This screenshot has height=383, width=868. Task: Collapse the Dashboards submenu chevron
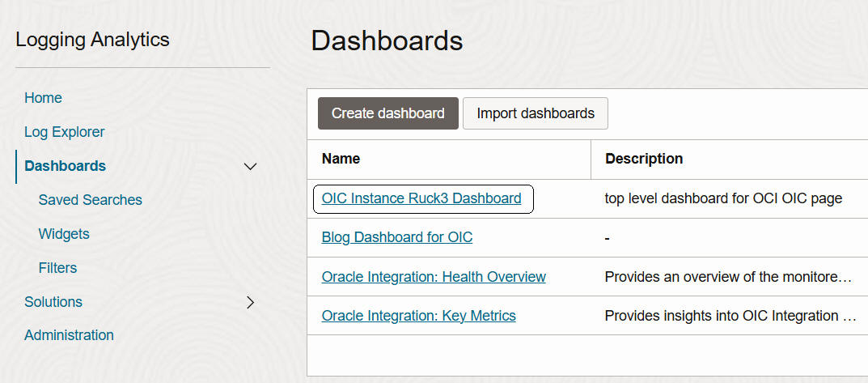[x=251, y=167]
